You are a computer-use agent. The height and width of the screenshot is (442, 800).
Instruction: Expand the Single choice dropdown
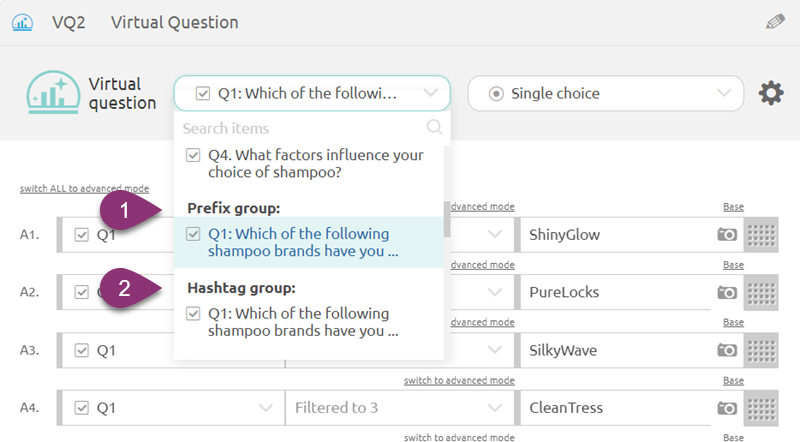point(606,93)
